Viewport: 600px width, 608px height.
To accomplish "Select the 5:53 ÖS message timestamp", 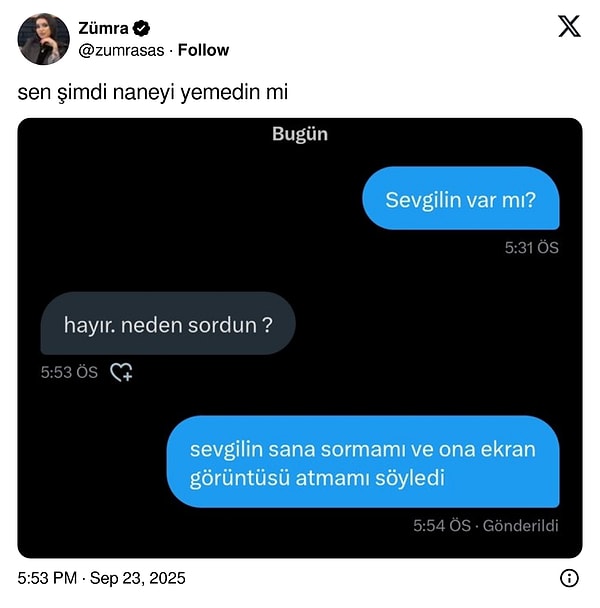I will [69, 372].
